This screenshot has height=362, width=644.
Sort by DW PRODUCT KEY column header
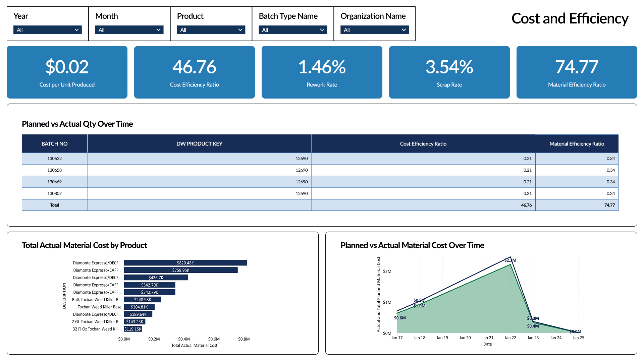[199, 144]
